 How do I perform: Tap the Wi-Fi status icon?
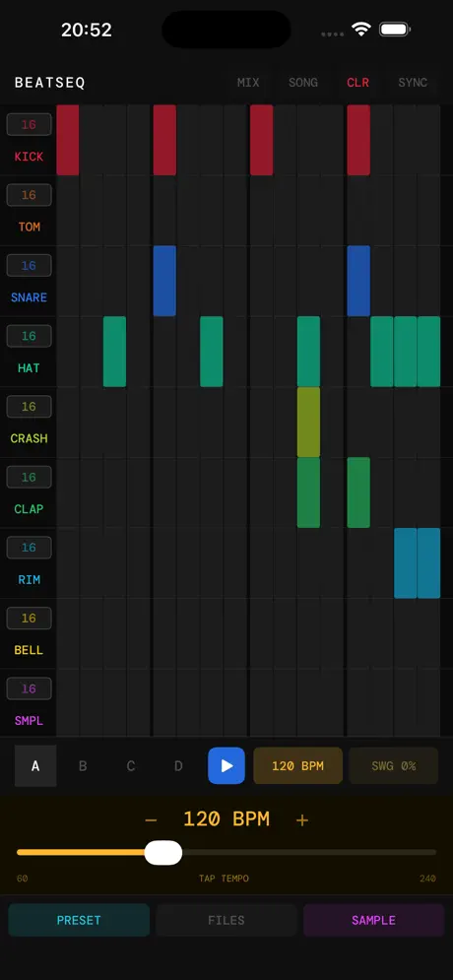(x=361, y=30)
